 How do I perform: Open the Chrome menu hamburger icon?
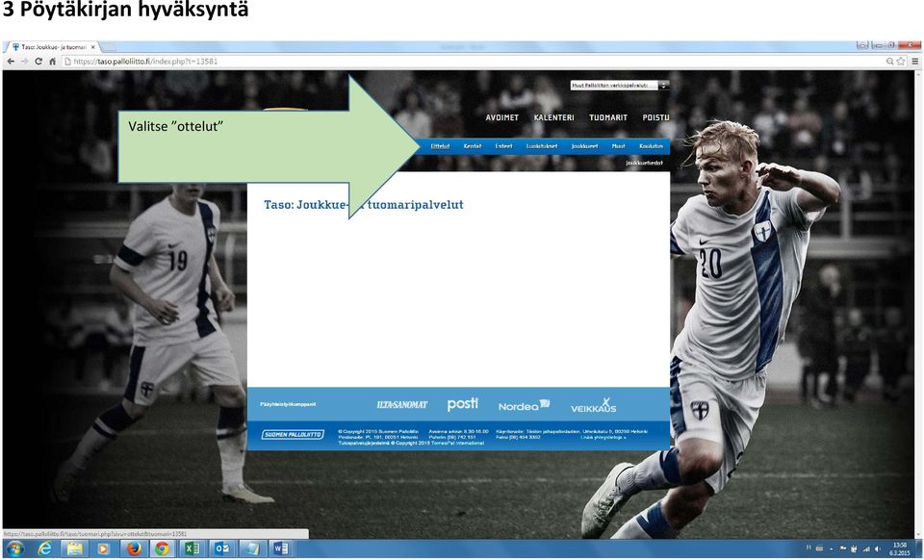[x=915, y=62]
